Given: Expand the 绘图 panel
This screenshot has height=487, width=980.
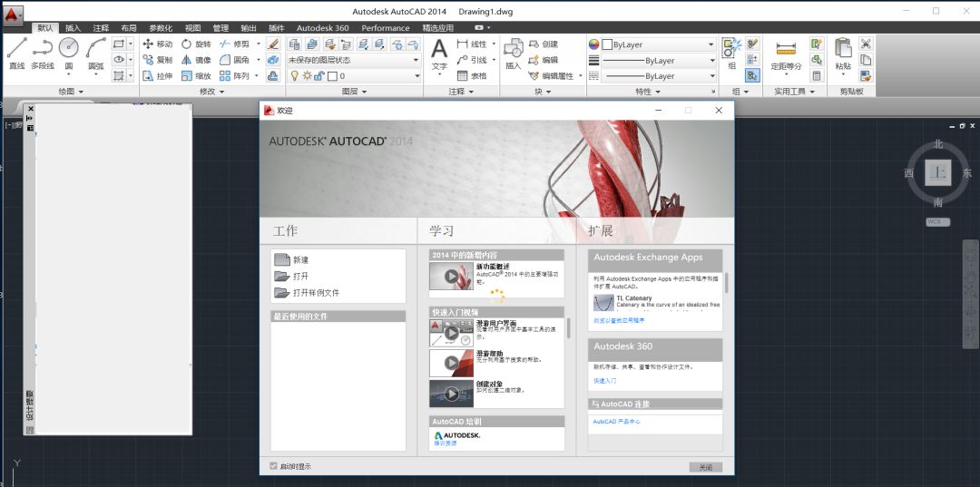Looking at the screenshot, I should click(71, 92).
